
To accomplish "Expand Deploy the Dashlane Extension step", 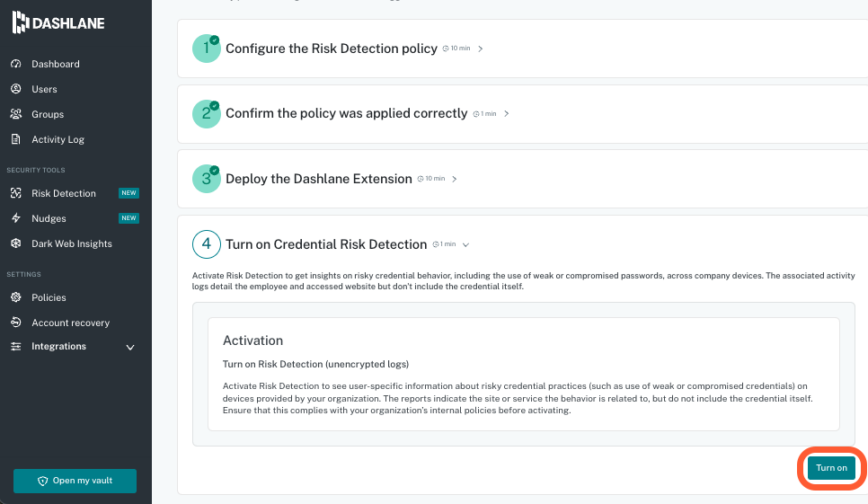I will tap(455, 179).
